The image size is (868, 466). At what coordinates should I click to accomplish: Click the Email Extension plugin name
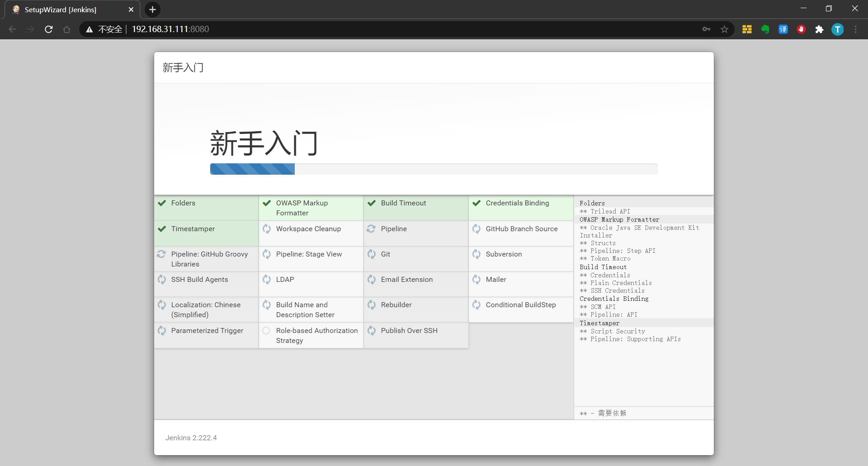tap(407, 280)
